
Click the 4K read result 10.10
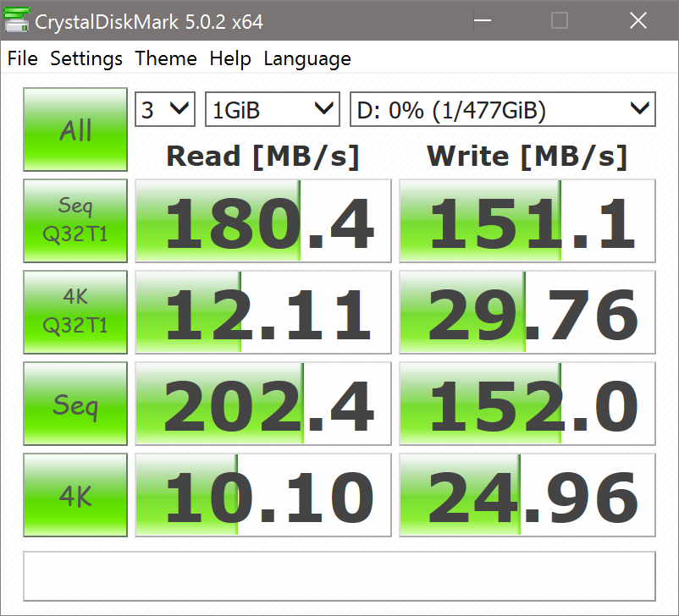click(x=263, y=495)
